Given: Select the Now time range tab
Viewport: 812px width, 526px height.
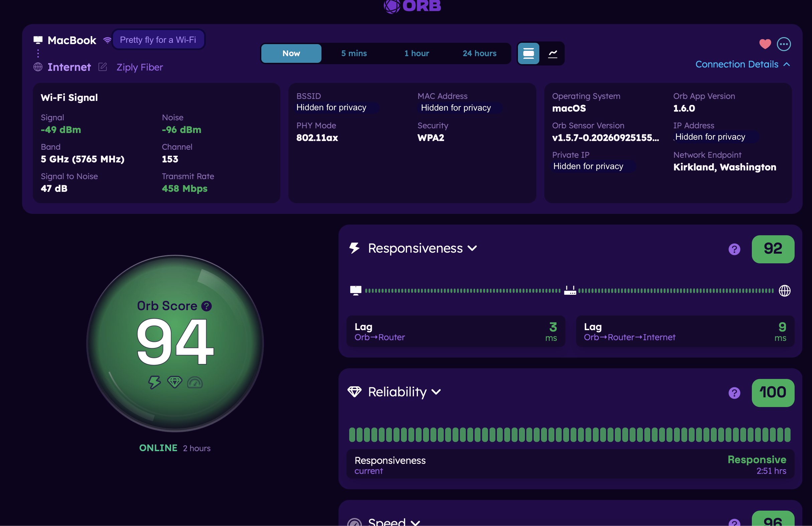Looking at the screenshot, I should click(x=291, y=53).
